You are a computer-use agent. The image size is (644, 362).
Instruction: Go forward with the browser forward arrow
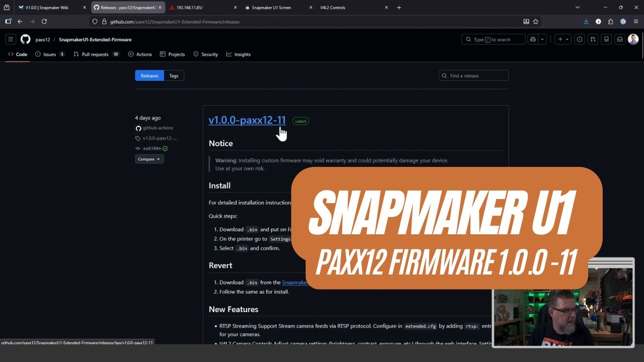[x=32, y=22]
